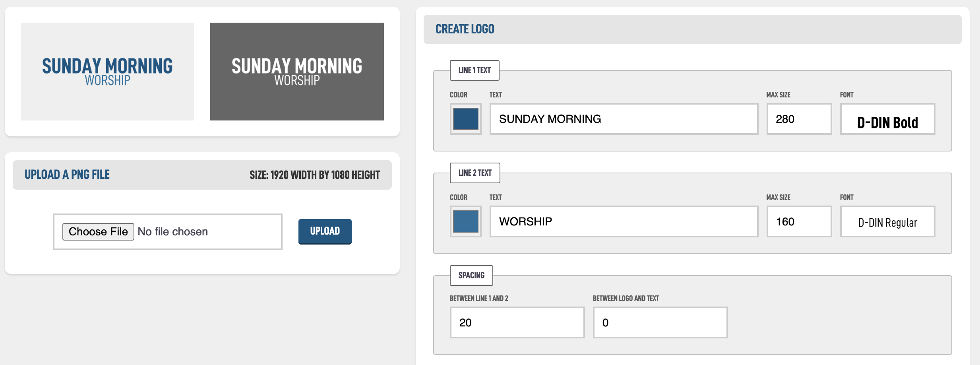Click the Between Logo and Text spacing field
The height and width of the screenshot is (365, 980).
coord(660,322)
